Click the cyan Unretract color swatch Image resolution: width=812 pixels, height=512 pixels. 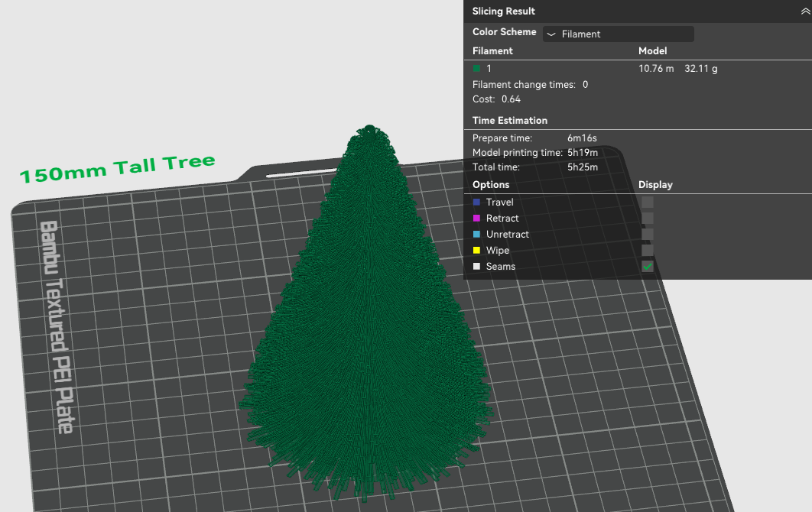click(476, 234)
